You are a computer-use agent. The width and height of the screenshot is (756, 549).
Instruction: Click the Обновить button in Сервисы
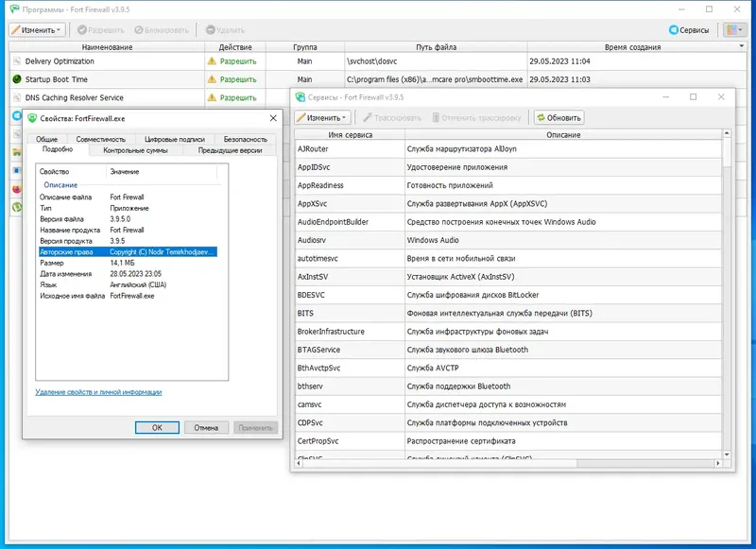(x=558, y=117)
